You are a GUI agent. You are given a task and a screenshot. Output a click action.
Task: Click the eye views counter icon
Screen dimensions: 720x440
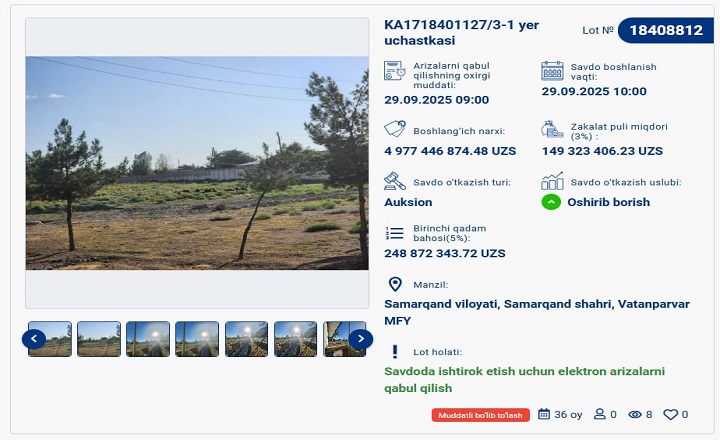635,414
